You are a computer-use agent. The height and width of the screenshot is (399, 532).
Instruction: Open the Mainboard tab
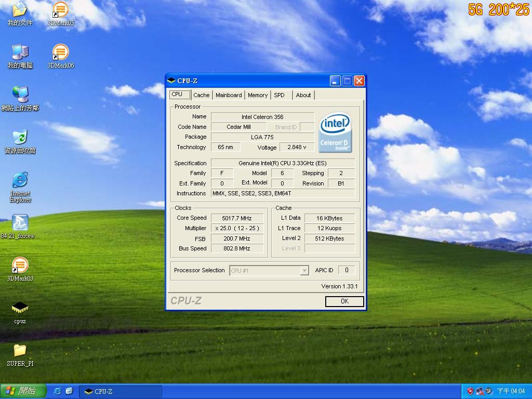229,96
